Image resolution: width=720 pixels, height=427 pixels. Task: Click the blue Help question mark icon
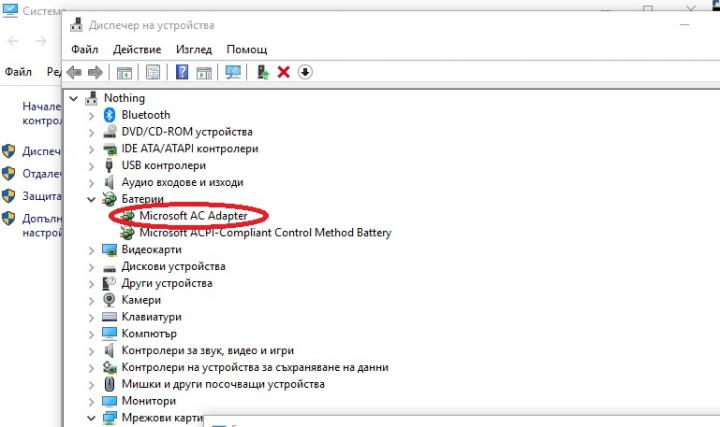[x=182, y=72]
